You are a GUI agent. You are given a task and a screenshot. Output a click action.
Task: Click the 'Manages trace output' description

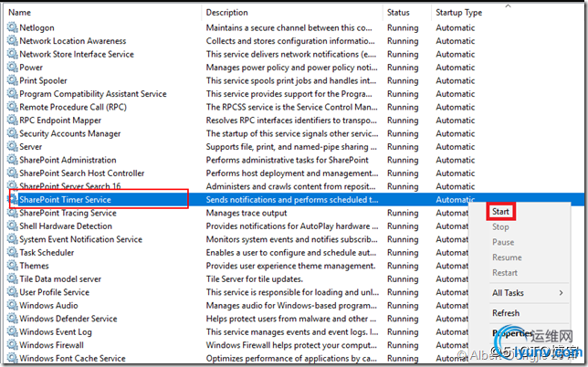pos(247,213)
